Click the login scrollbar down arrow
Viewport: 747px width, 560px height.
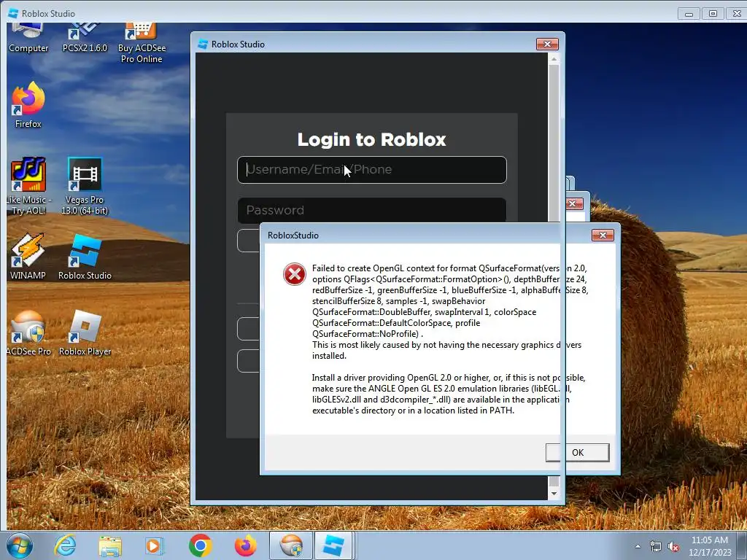pyautogui.click(x=554, y=494)
